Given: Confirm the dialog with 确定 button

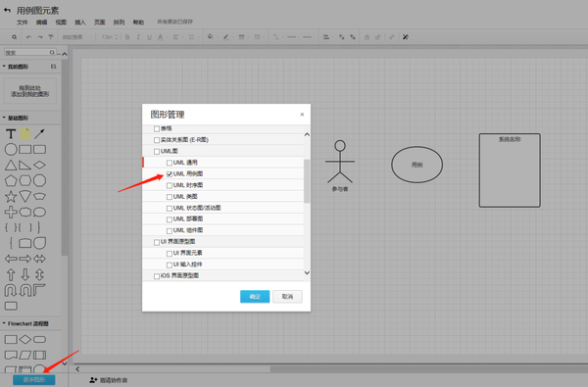Looking at the screenshot, I should click(255, 297).
